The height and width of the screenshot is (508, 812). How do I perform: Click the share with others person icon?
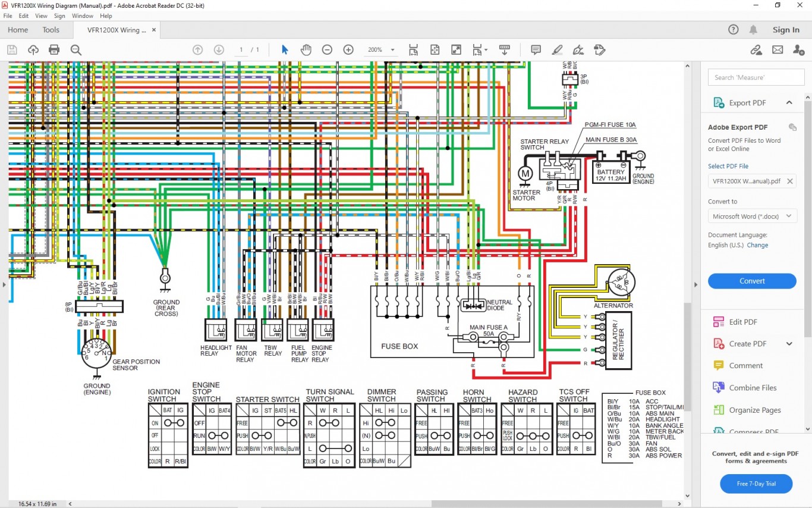click(x=799, y=50)
